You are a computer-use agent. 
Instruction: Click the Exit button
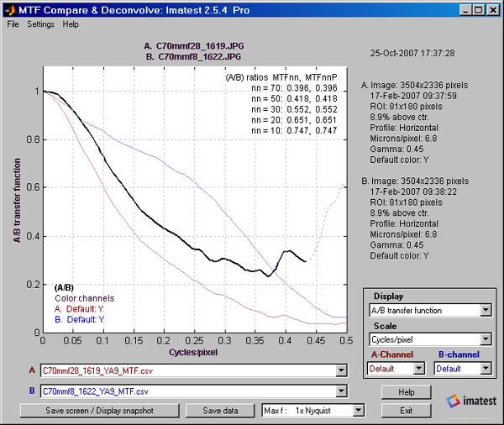point(407,411)
